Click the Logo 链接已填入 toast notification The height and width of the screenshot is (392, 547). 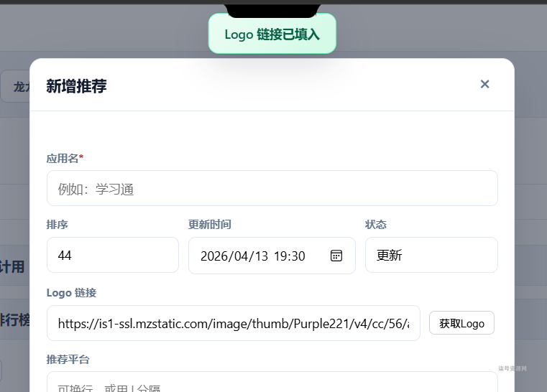272,34
